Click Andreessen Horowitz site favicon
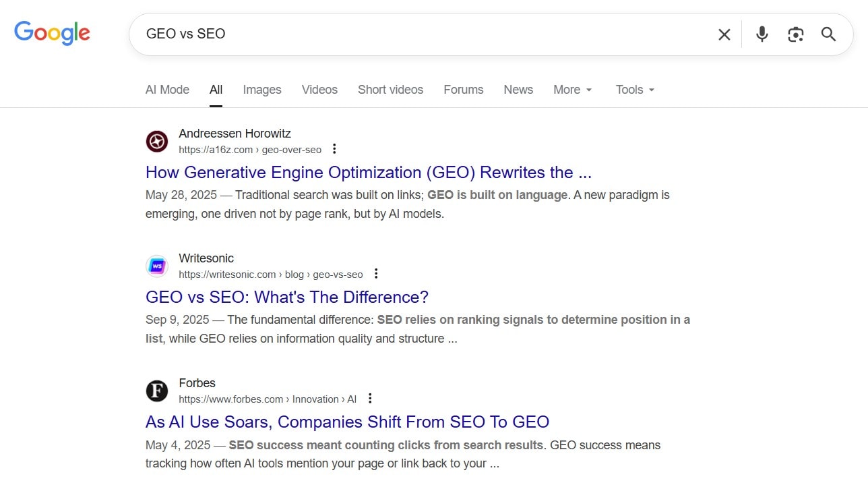Screen dimensions: 868x487 point(157,142)
